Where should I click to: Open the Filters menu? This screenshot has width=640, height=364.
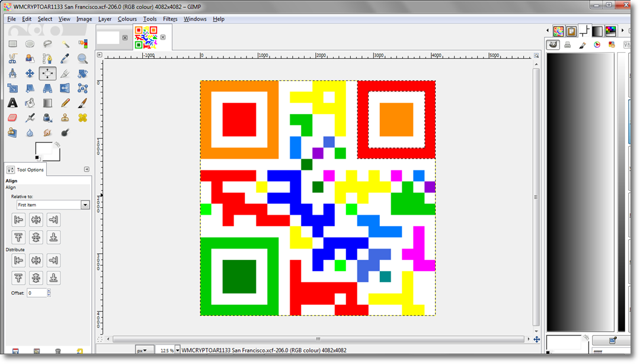(170, 19)
